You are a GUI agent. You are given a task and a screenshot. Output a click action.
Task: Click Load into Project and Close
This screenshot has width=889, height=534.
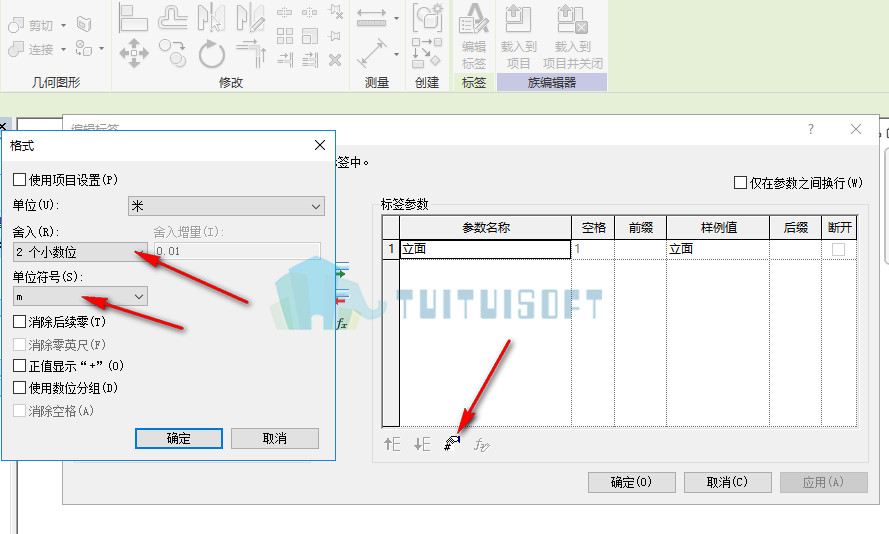coord(573,36)
